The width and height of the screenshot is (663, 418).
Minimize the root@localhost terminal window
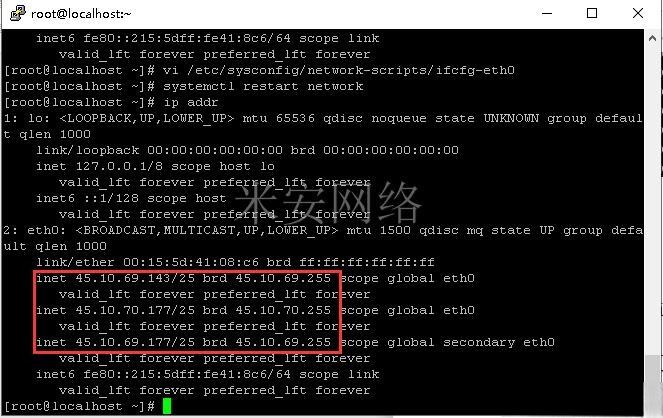(547, 13)
